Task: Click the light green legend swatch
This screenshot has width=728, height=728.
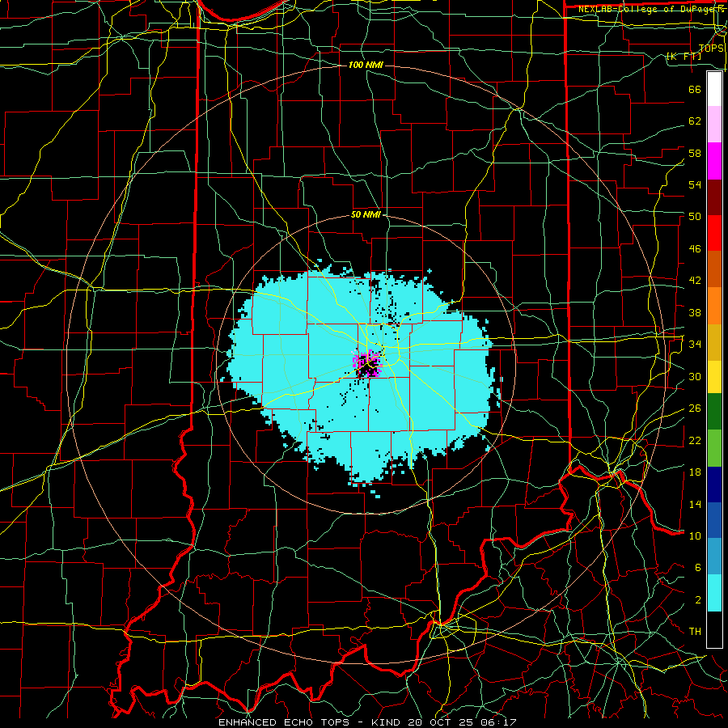Action: [x=714, y=448]
